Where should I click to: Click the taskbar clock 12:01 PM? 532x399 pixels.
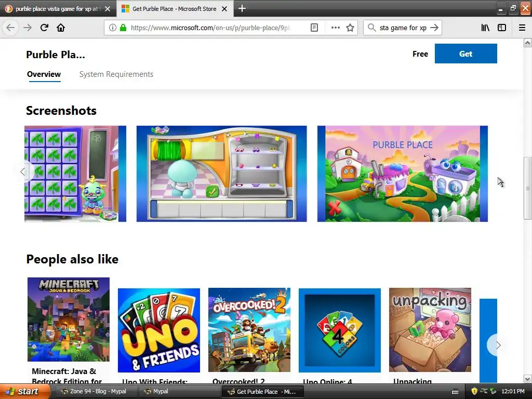pyautogui.click(x=513, y=392)
